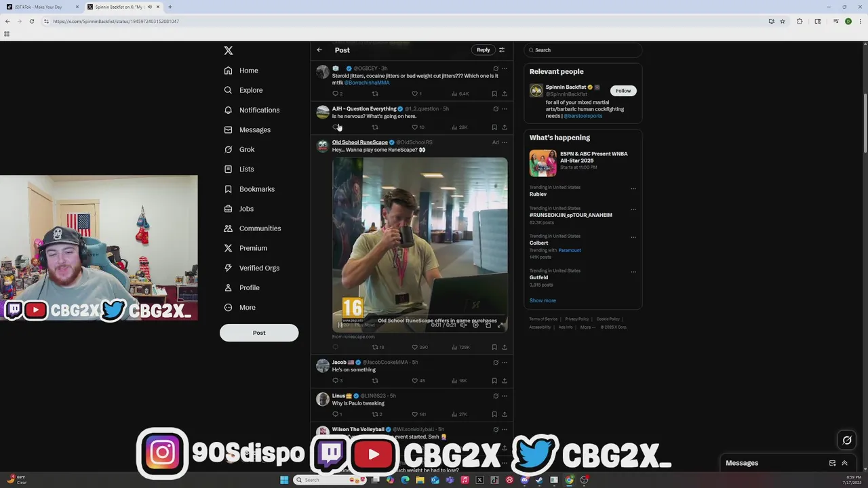Follow Spinnin Backfist

coord(623,91)
